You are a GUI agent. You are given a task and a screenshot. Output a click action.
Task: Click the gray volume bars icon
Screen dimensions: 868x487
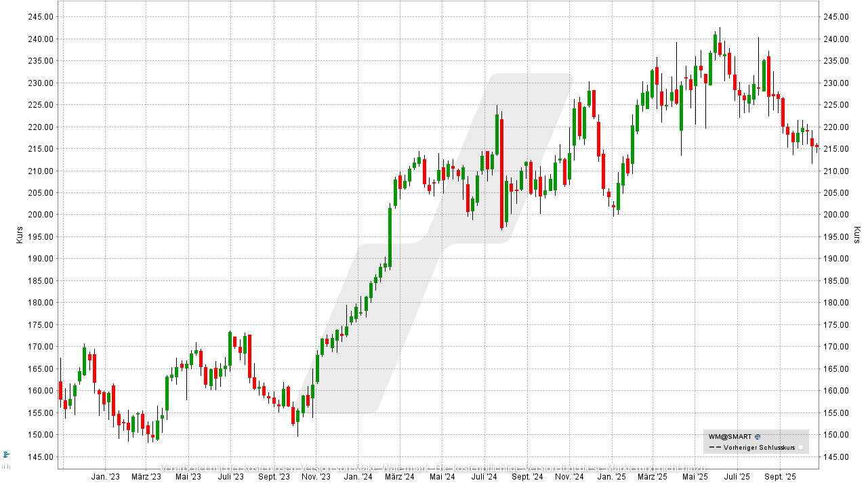(x=5, y=466)
